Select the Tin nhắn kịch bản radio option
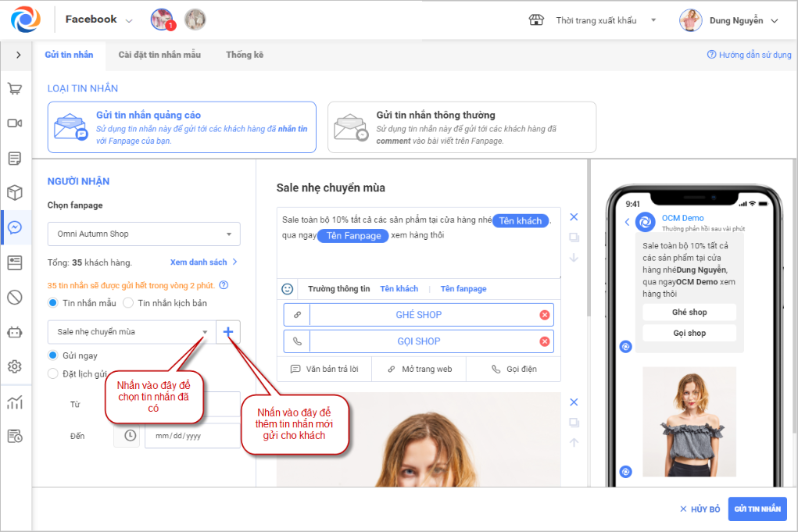The height and width of the screenshot is (532, 798). tap(128, 303)
